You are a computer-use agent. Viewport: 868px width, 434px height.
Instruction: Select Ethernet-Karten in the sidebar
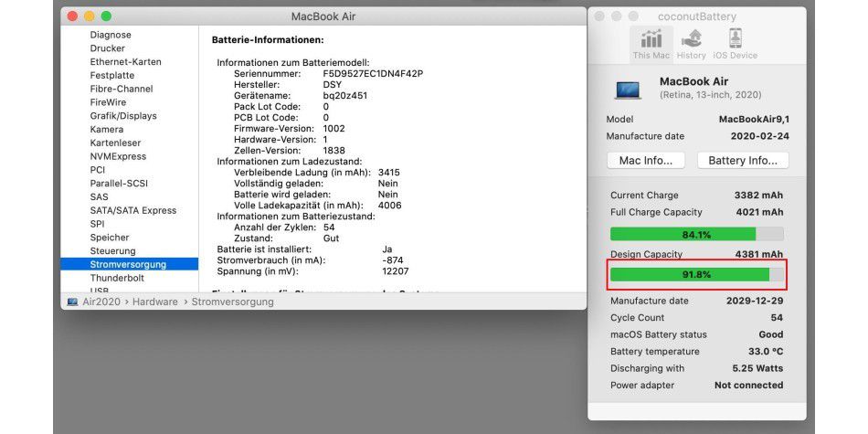[x=125, y=62]
